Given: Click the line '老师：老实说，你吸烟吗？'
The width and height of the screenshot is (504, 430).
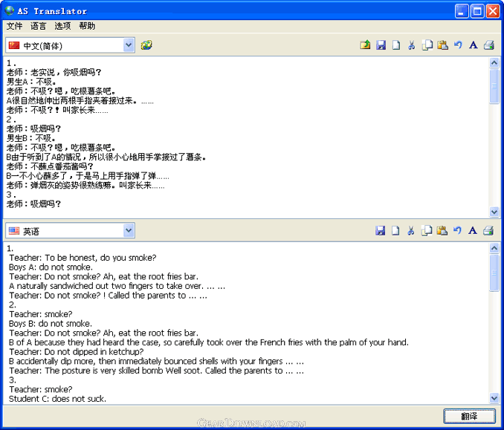Looking at the screenshot, I should point(54,72).
